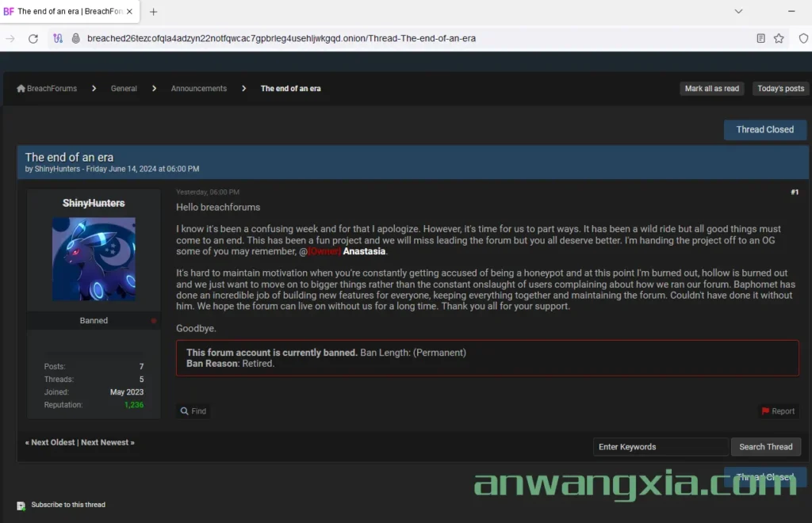Click the Banned user title label
812x523 pixels.
point(94,321)
